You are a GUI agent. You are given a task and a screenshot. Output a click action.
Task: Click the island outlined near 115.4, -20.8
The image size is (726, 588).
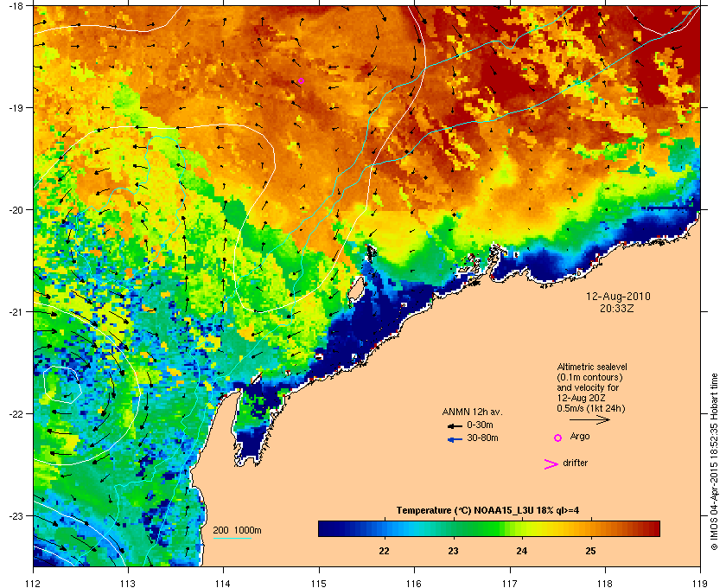click(x=355, y=290)
